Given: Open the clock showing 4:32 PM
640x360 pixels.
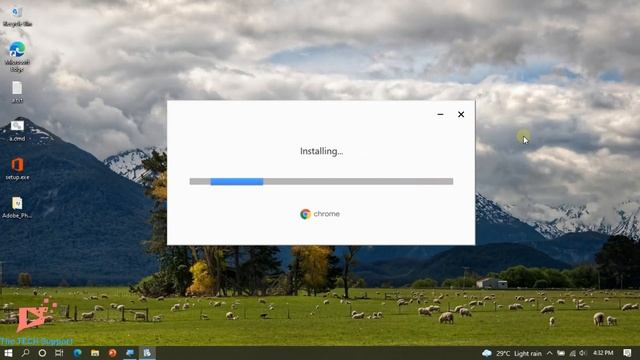Looking at the screenshot, I should pos(603,353).
